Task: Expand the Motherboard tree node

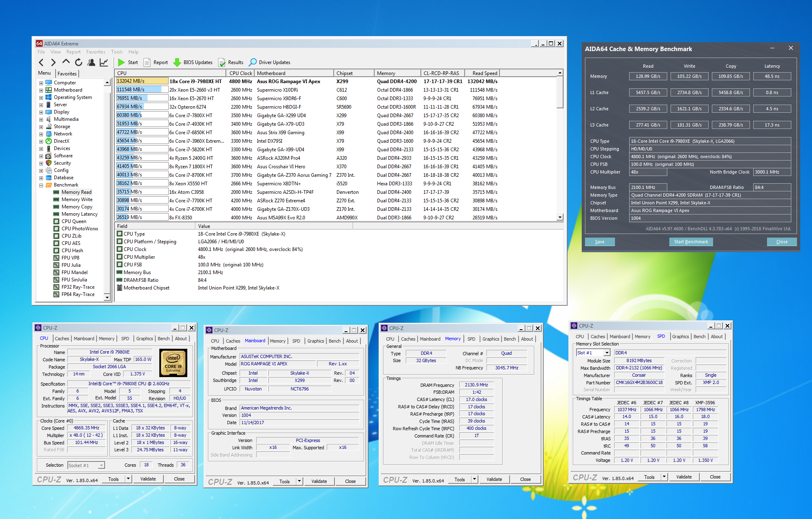Action: (41, 90)
